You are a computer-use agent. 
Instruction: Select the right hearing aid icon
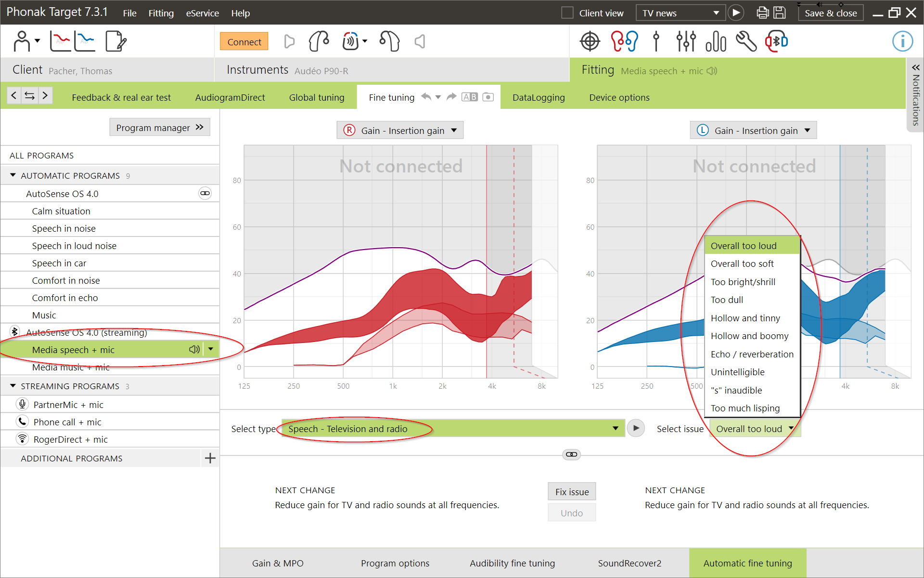(319, 41)
